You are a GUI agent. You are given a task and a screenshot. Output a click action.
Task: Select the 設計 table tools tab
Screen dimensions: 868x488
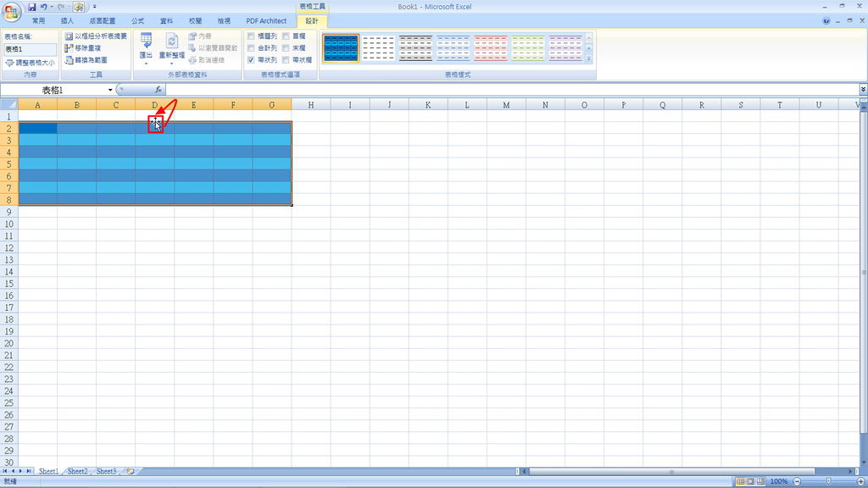(312, 21)
